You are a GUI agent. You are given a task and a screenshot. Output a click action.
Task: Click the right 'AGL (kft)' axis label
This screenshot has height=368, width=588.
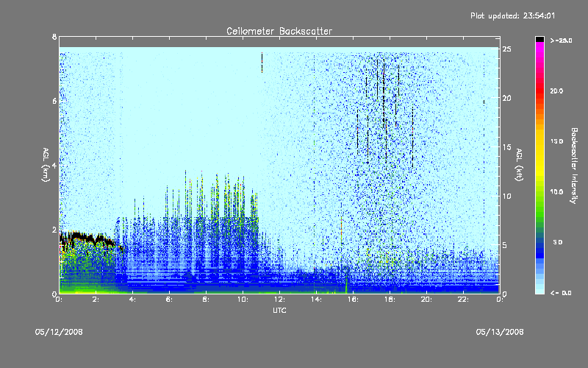click(x=519, y=165)
